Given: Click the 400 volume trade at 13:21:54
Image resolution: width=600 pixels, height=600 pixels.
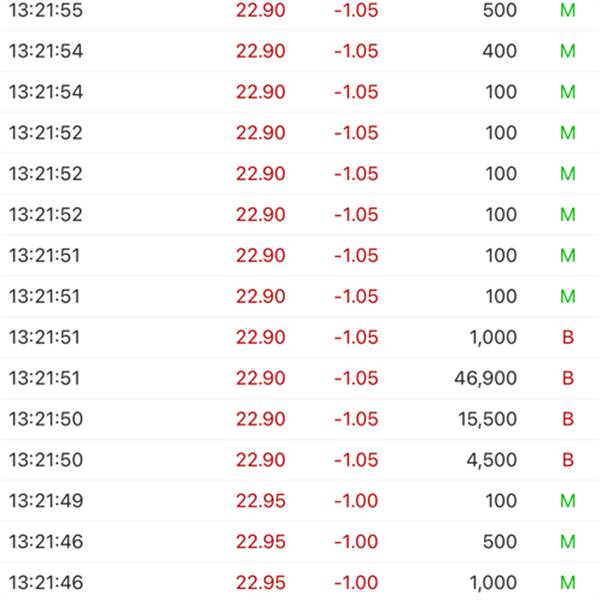Looking at the screenshot, I should [x=300, y=51].
